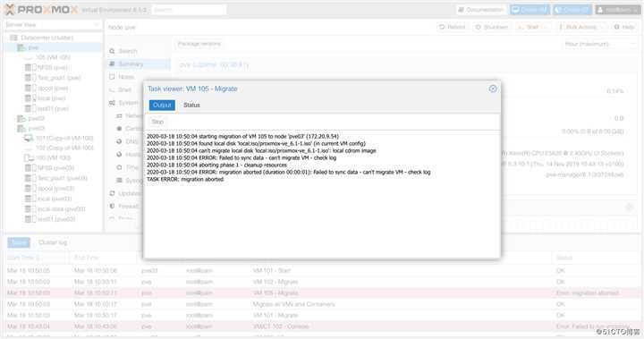Open the Status tab in Task viewer
This screenshot has height=339, width=644.
point(191,106)
